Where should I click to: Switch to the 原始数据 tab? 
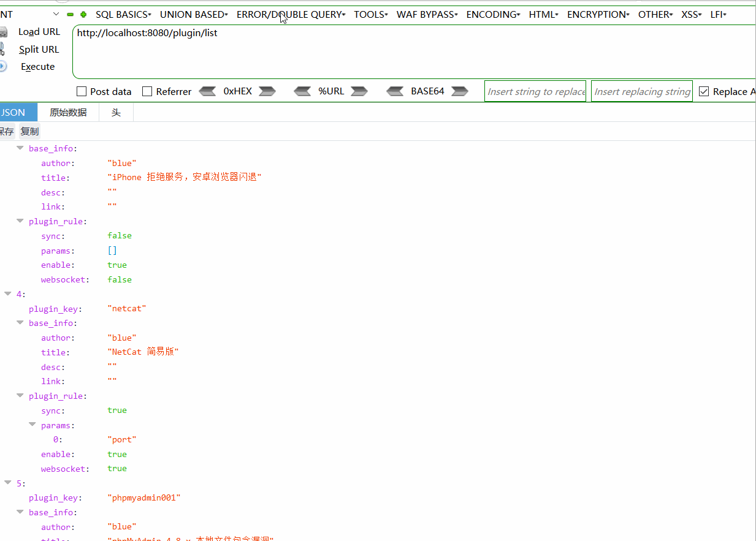tap(68, 113)
